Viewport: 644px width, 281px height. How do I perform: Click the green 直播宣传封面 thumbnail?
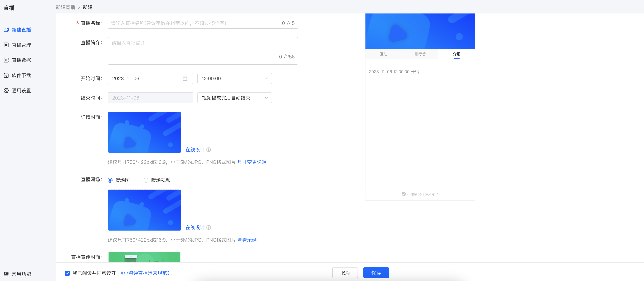tap(144, 257)
